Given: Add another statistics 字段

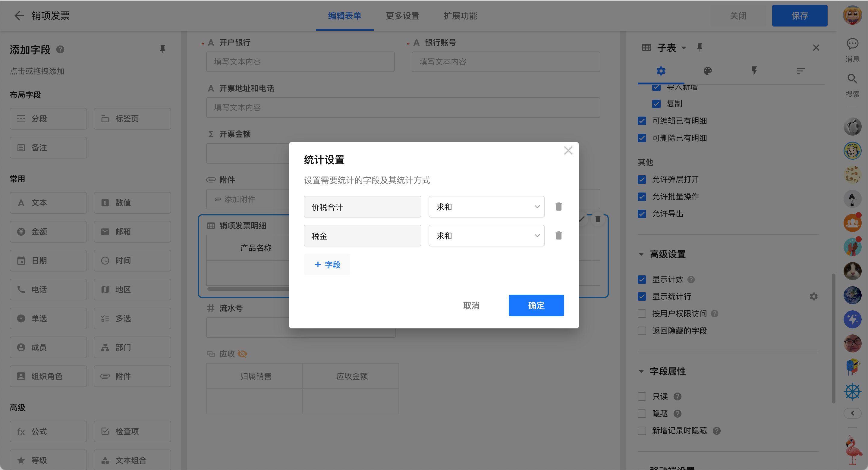Looking at the screenshot, I should (x=327, y=265).
